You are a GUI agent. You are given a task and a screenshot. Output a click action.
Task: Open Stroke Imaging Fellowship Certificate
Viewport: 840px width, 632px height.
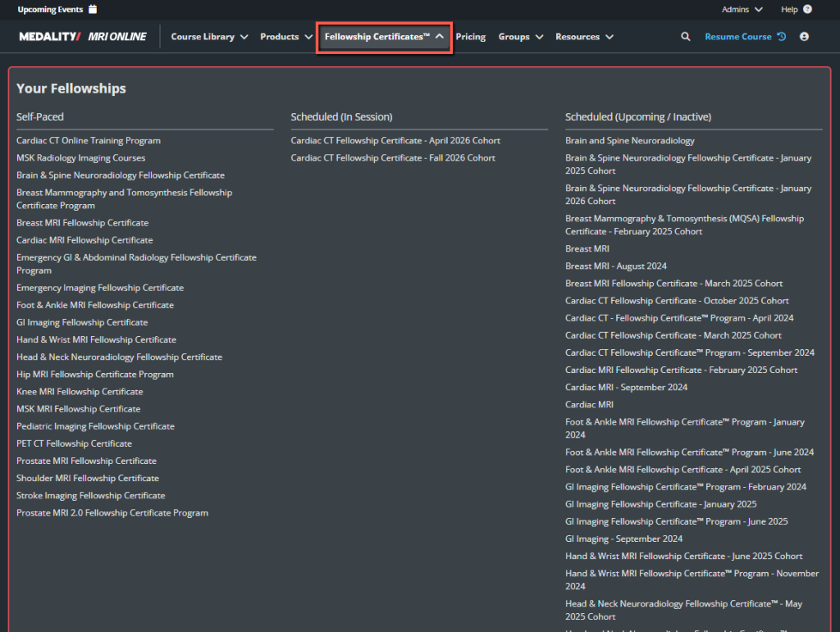tap(90, 496)
